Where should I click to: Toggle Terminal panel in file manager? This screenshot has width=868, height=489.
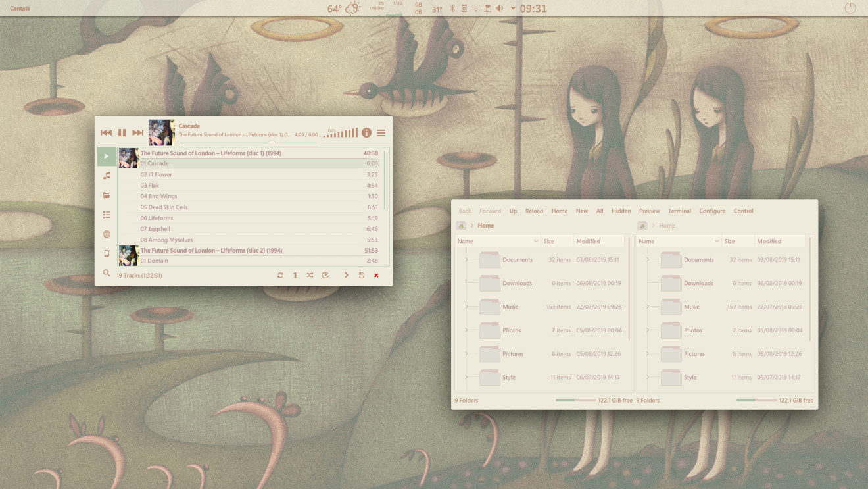point(679,211)
